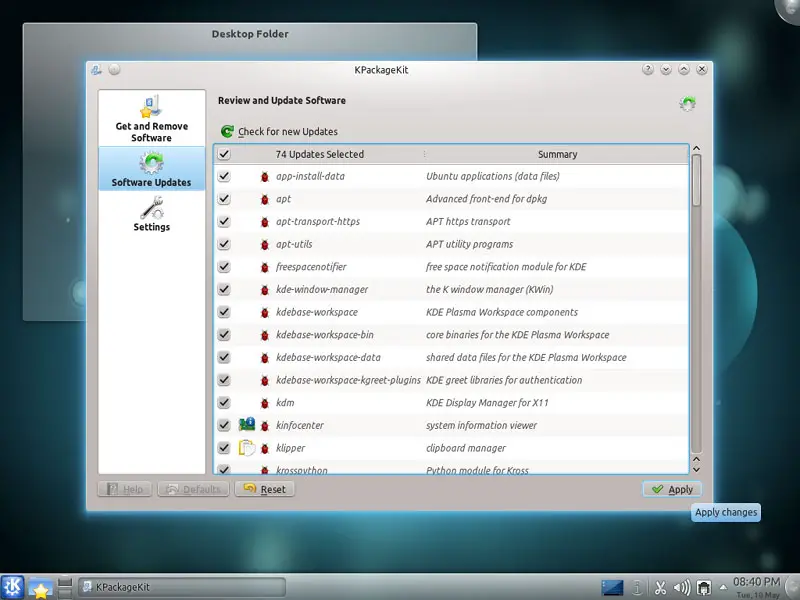
Task: Click the "clipboard manager" summary text
Action: (466, 448)
